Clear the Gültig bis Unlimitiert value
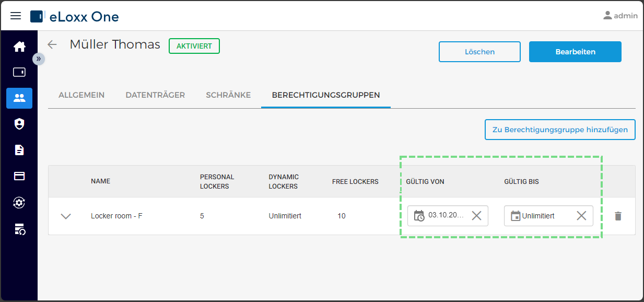Viewport: 644px width, 302px height. [x=581, y=216]
